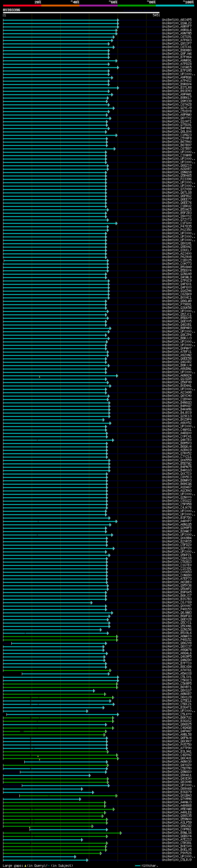Screen dimensions: 197x868
Task: Select the UniRef100_C6TC41 label
Action: pyautogui.click(x=177, y=47)
